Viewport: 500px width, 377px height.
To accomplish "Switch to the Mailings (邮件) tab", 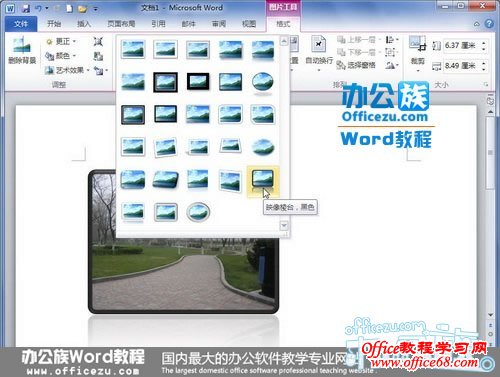I will [188, 23].
